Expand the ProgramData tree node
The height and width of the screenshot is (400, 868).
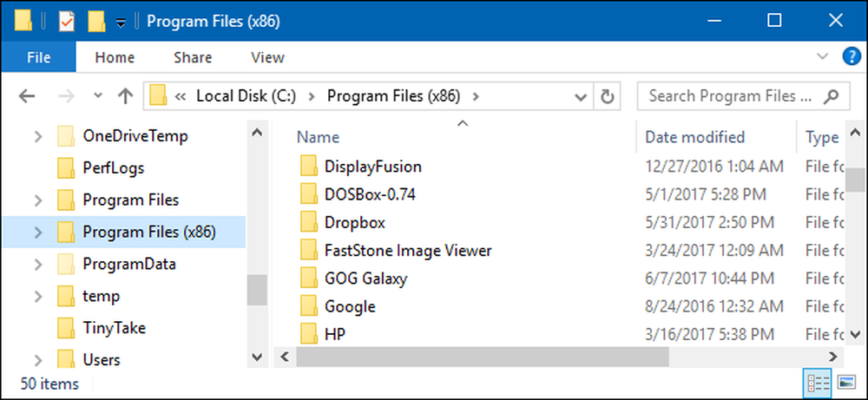38,264
